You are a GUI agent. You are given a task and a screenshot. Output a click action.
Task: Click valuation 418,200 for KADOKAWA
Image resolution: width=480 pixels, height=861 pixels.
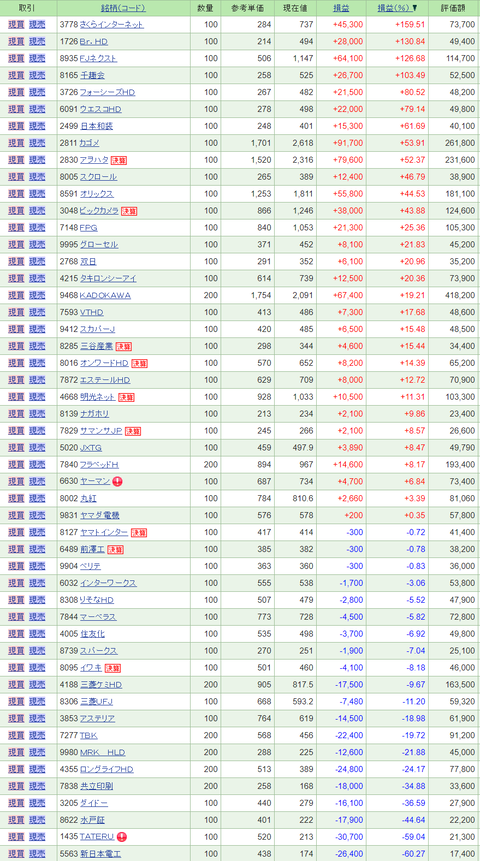(x=461, y=295)
